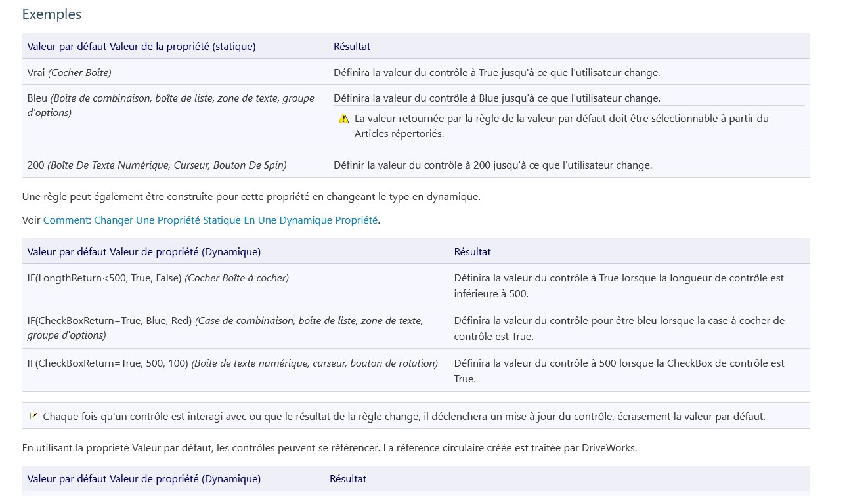Viewport: 868px width, 496px height.
Task: Click the 'Bleu (Boîte de combinaison' cell
Action: click(171, 105)
